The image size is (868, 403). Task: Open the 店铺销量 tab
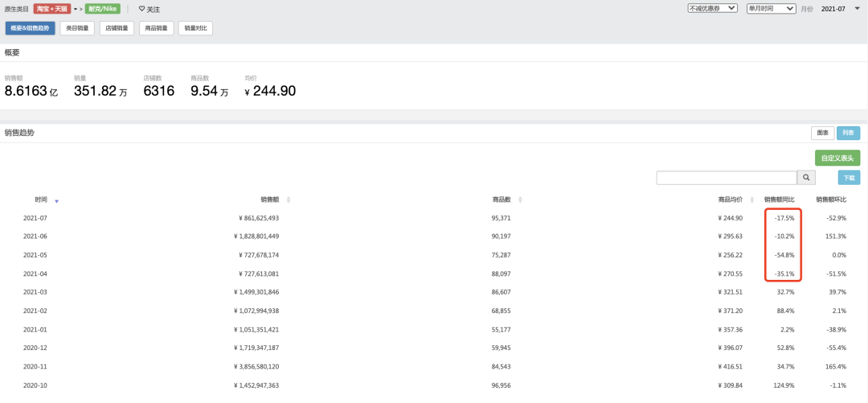117,28
